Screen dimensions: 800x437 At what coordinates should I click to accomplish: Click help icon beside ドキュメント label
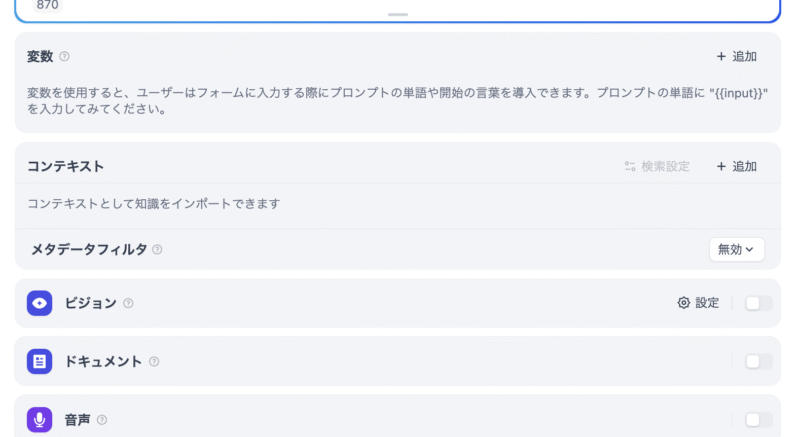[x=154, y=362]
